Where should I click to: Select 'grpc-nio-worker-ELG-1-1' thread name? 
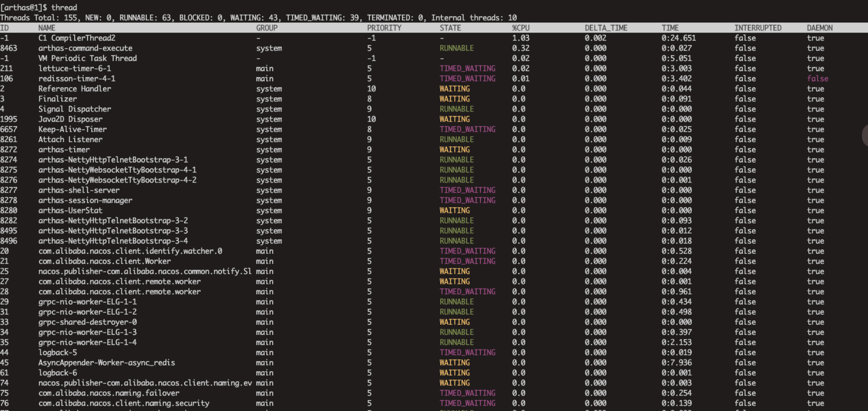(88, 301)
